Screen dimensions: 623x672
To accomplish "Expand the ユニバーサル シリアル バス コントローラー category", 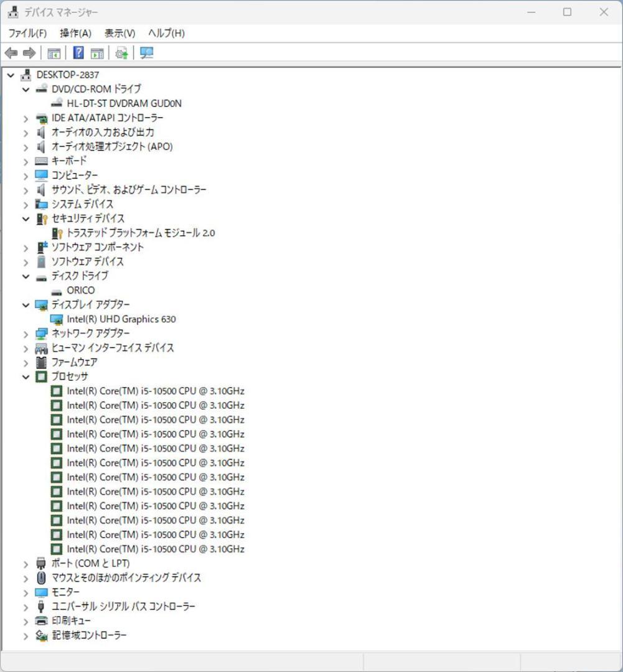I will point(25,606).
